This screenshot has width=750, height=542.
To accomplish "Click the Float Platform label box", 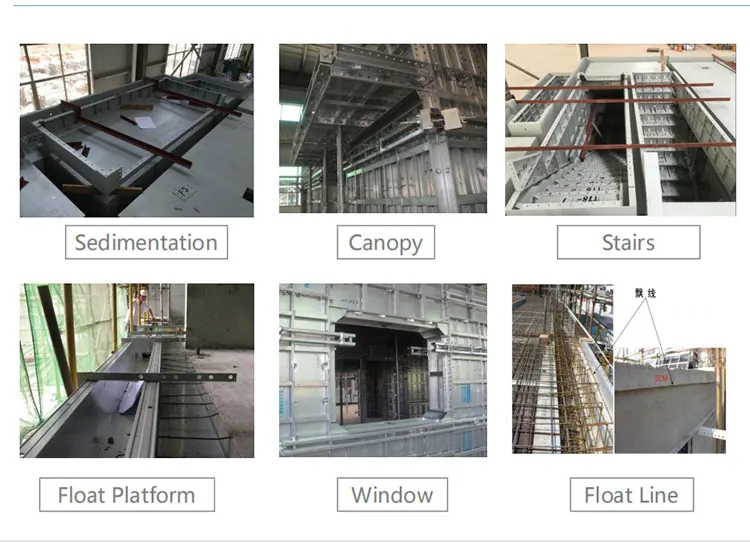I will (x=127, y=495).
